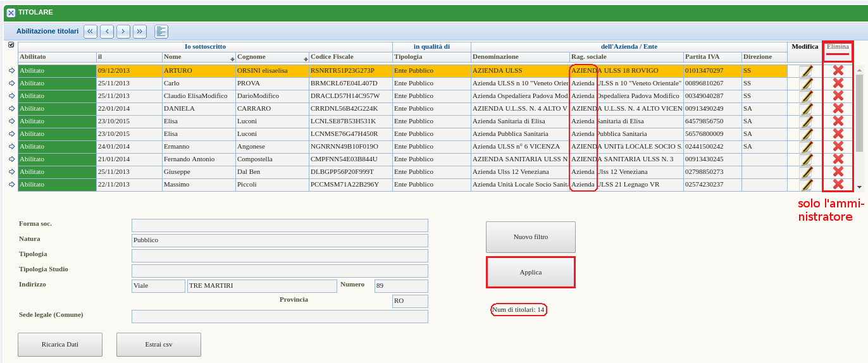Select row arrow for Giuseppe Dal Ben

pyautogui.click(x=11, y=172)
